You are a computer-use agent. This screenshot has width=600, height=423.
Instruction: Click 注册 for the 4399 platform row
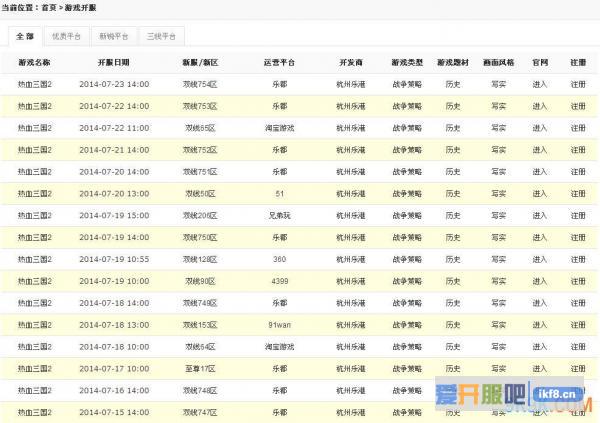(578, 281)
